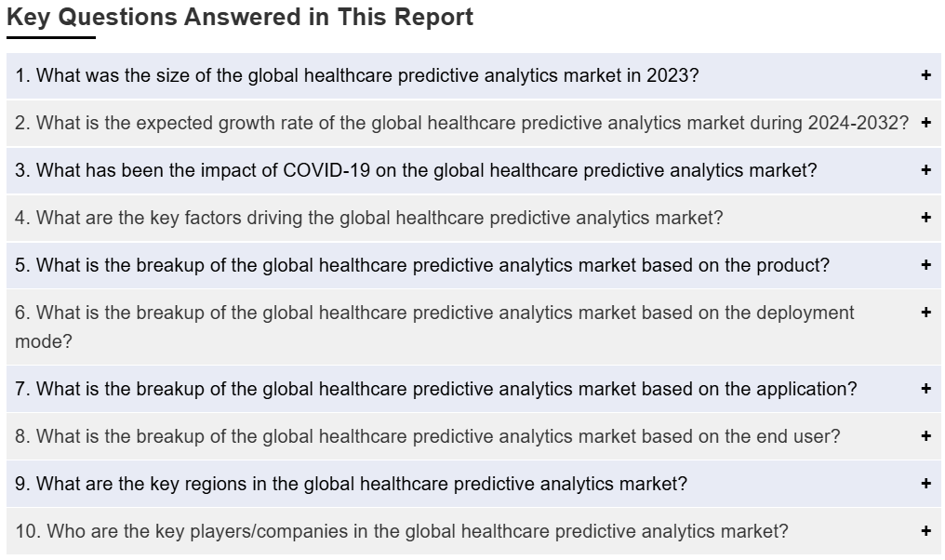The width and height of the screenshot is (945, 560).
Task: Open question 4 on key driving factors
Action: point(473,218)
